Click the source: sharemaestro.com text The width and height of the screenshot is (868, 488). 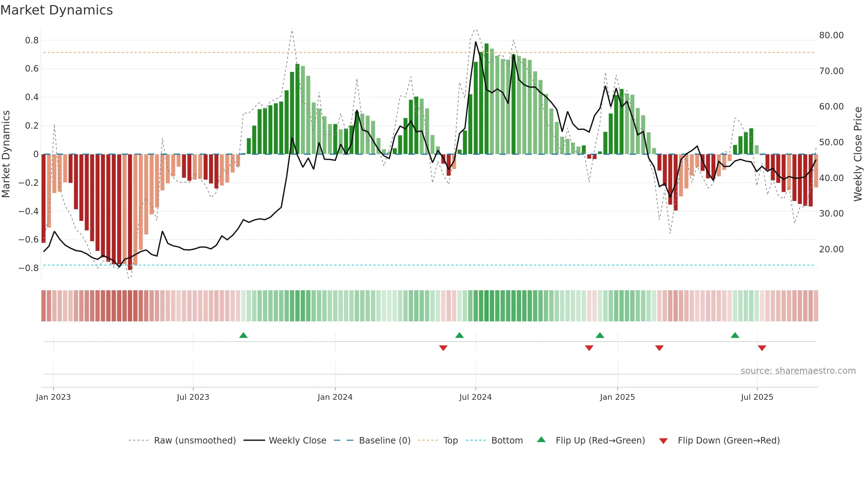tap(798, 371)
